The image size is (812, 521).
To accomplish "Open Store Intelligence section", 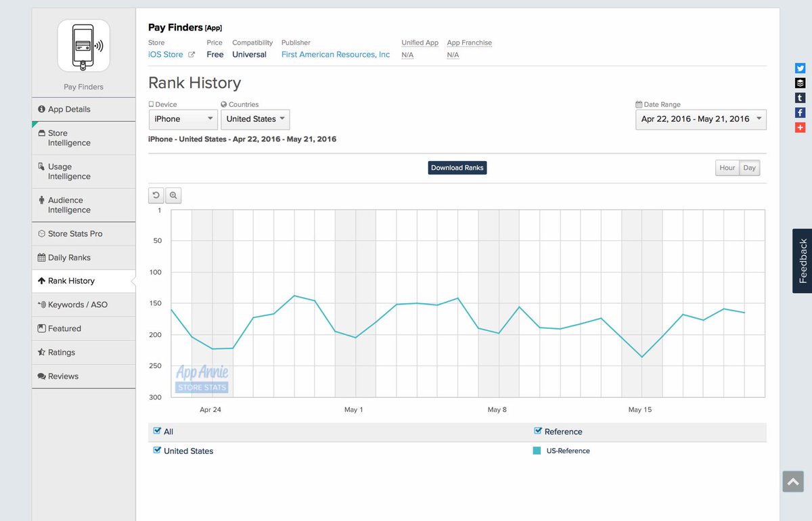I will click(x=83, y=138).
